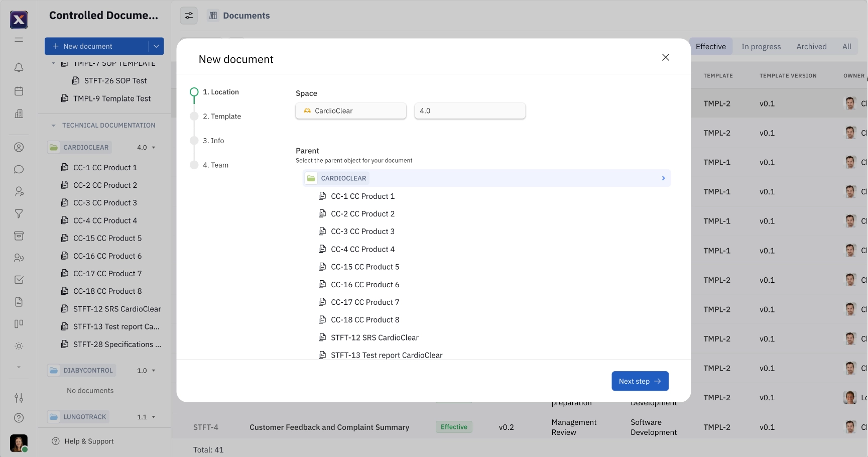Open the preferences sliders icon near sidebar bottom

tap(19, 397)
